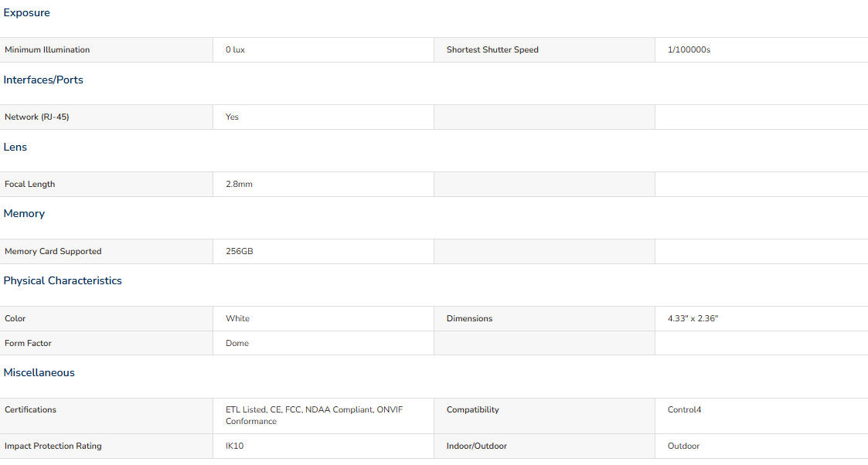
Task: Click the Lens section heading
Action: 15,147
